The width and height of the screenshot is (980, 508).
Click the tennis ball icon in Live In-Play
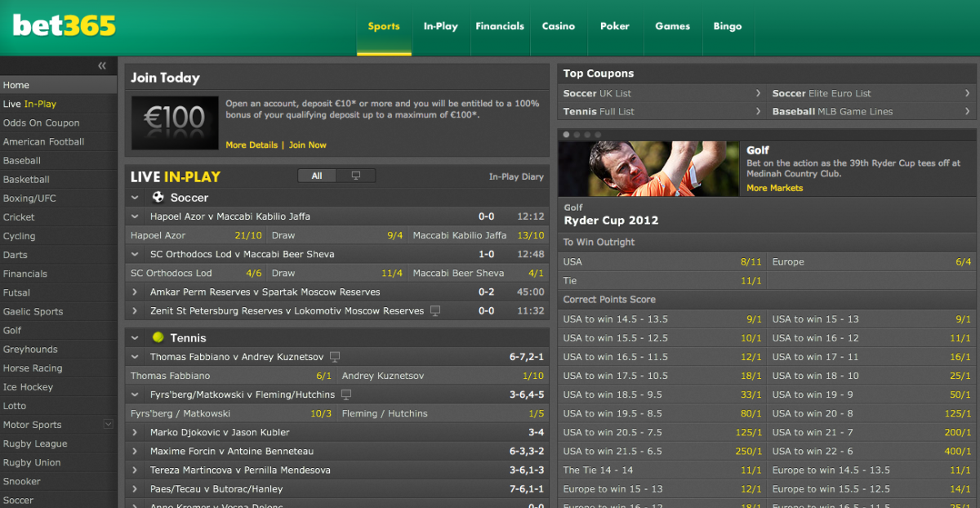[158, 337]
